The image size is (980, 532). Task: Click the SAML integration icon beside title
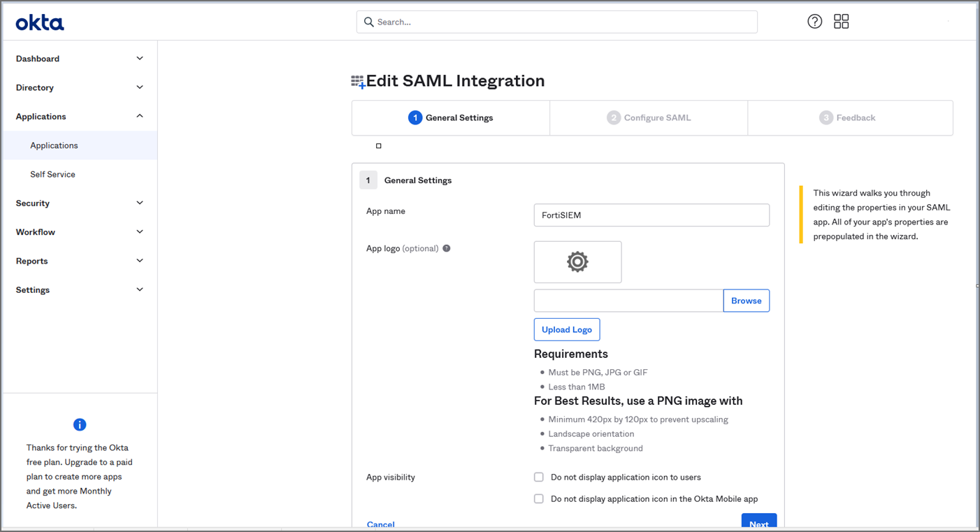pos(358,82)
